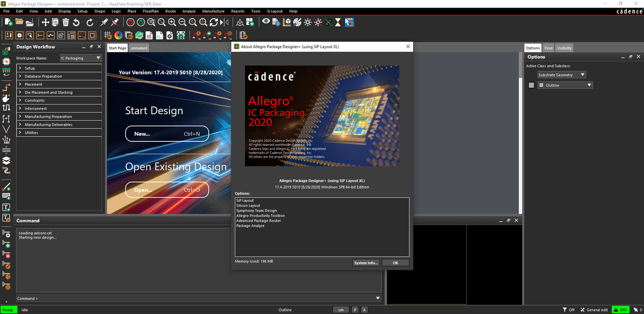Open the FlowPlan menu
The image size is (644, 314).
pos(150,11)
